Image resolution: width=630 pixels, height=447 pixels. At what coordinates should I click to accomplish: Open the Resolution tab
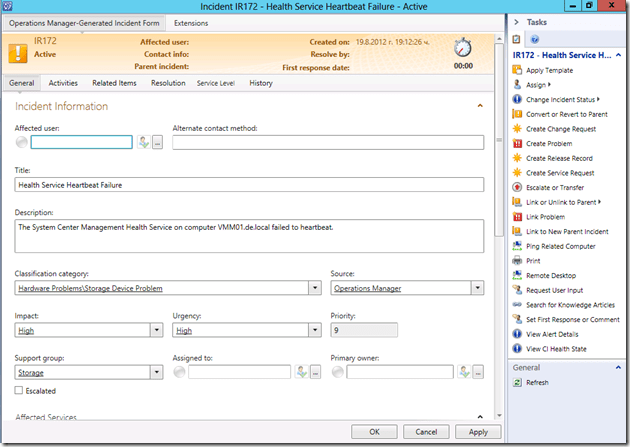pos(167,83)
